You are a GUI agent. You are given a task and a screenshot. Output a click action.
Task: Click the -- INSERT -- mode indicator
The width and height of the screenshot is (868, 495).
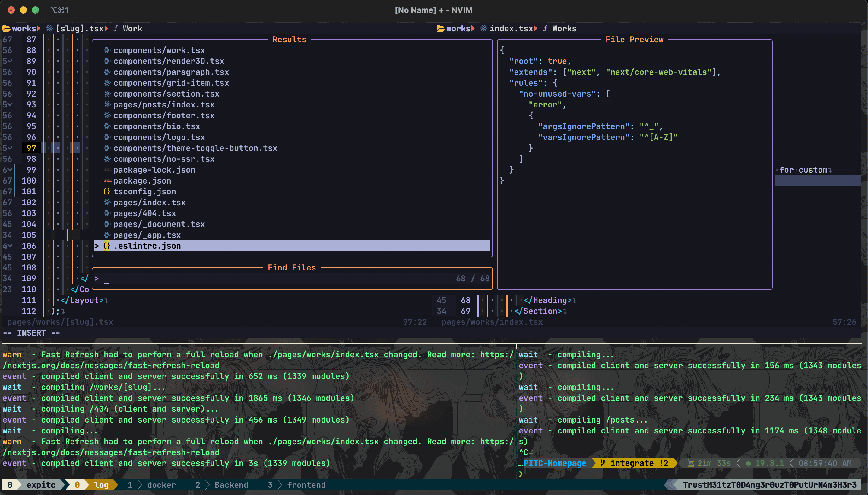[31, 333]
